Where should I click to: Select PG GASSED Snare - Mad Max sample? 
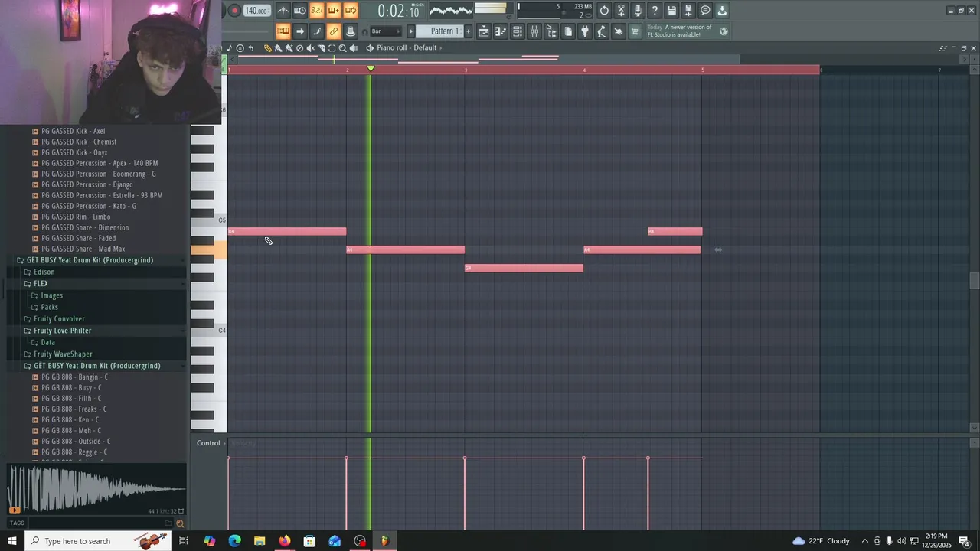coord(83,249)
